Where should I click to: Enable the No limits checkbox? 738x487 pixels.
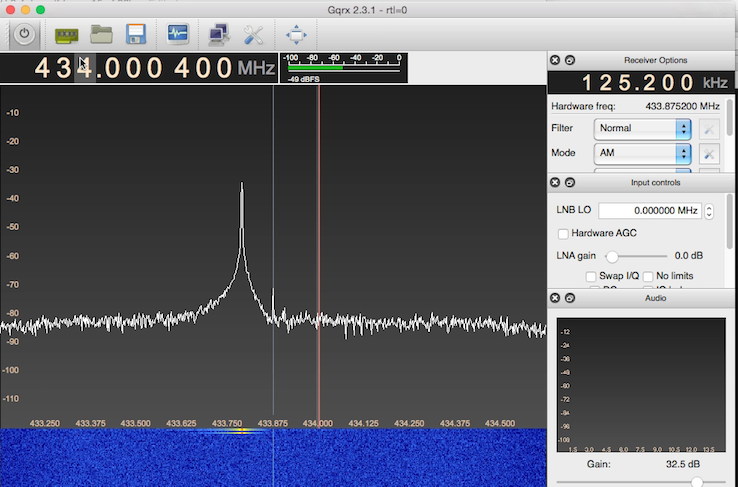[648, 276]
